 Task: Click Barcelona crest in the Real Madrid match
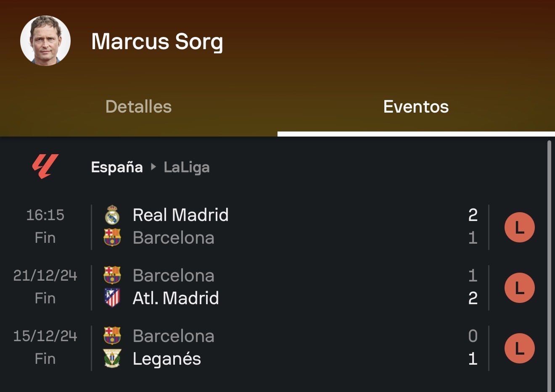112,238
